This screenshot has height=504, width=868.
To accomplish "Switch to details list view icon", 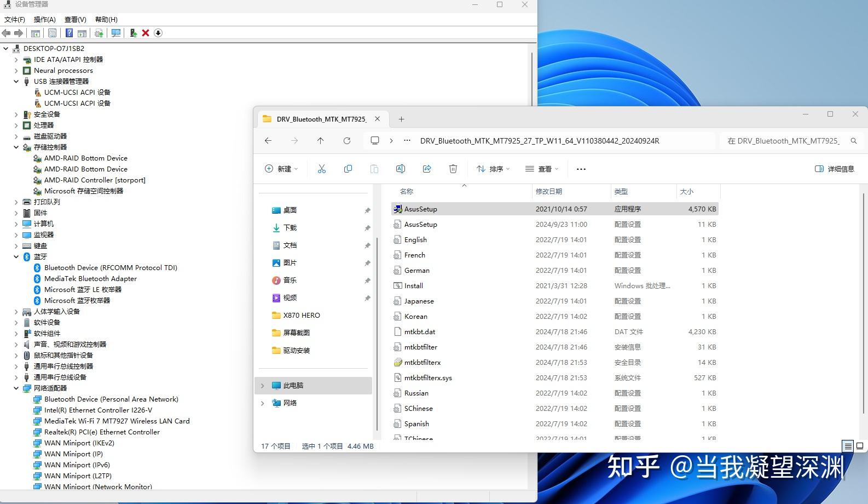I will (848, 446).
